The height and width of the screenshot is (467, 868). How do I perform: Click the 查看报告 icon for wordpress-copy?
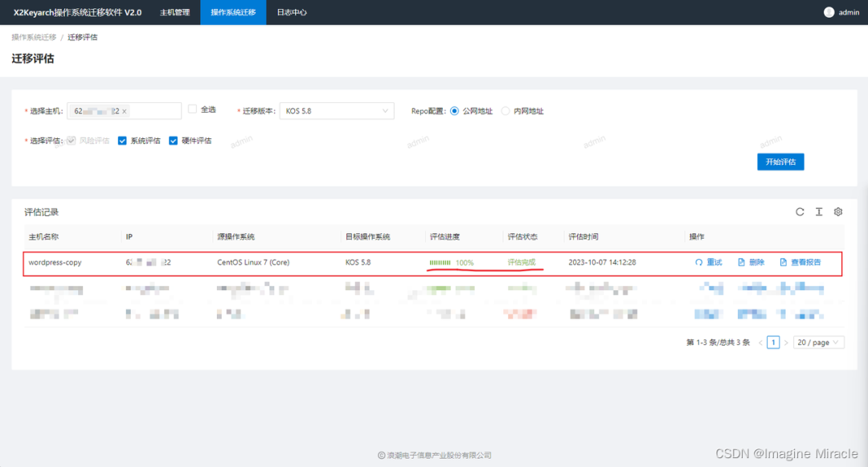784,263
